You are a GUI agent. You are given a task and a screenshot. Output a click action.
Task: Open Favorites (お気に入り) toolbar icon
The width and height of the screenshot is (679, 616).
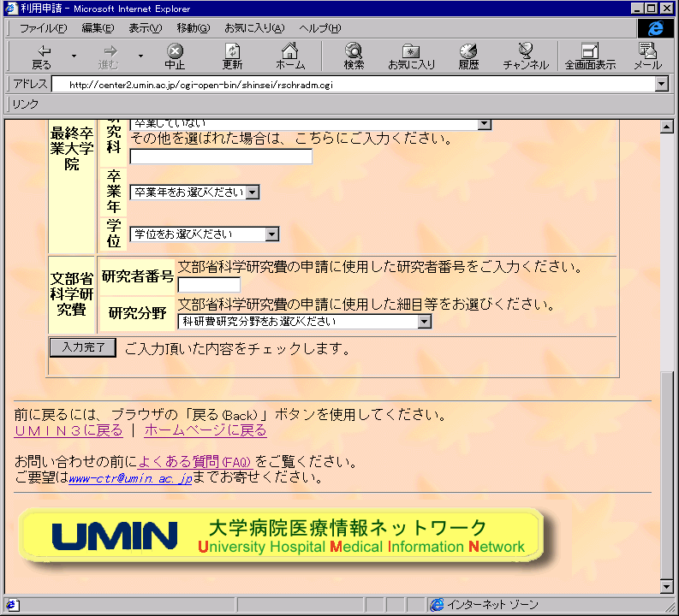tap(411, 56)
